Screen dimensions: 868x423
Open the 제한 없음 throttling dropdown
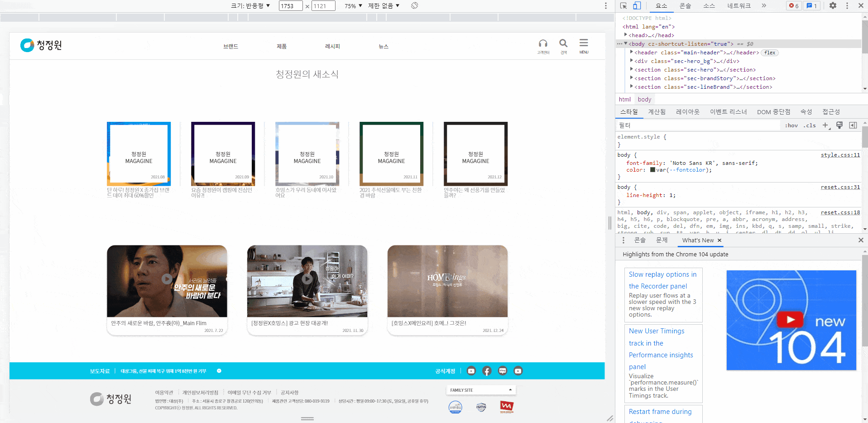(384, 6)
